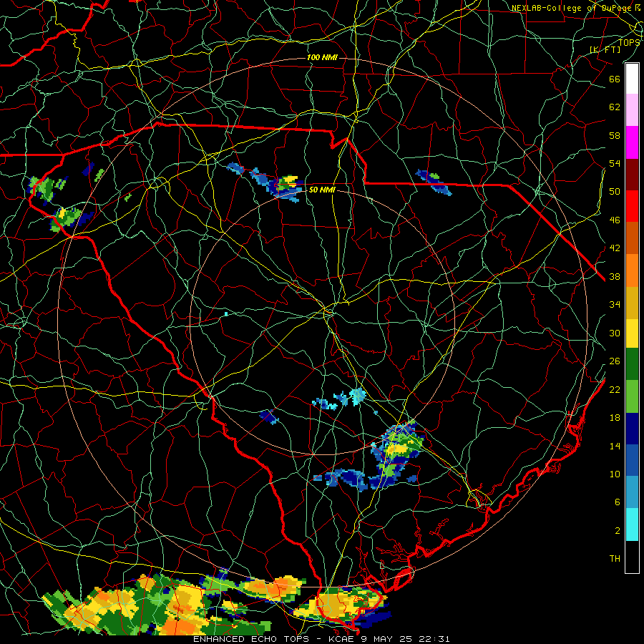Click the dark orange color scale swatch
Viewport: 644px width, 644px height.
632,238
